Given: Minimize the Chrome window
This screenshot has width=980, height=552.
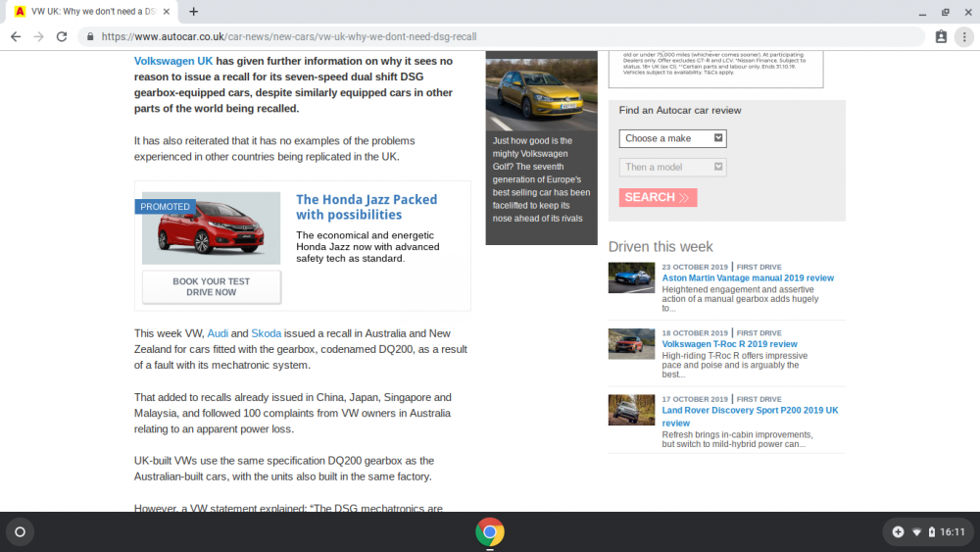Looking at the screenshot, I should (922, 12).
